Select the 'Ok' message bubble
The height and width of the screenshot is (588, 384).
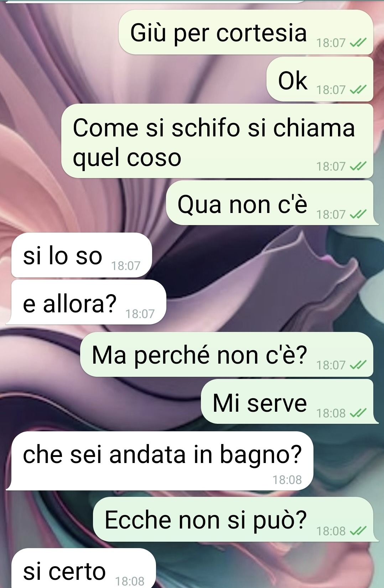click(x=320, y=79)
